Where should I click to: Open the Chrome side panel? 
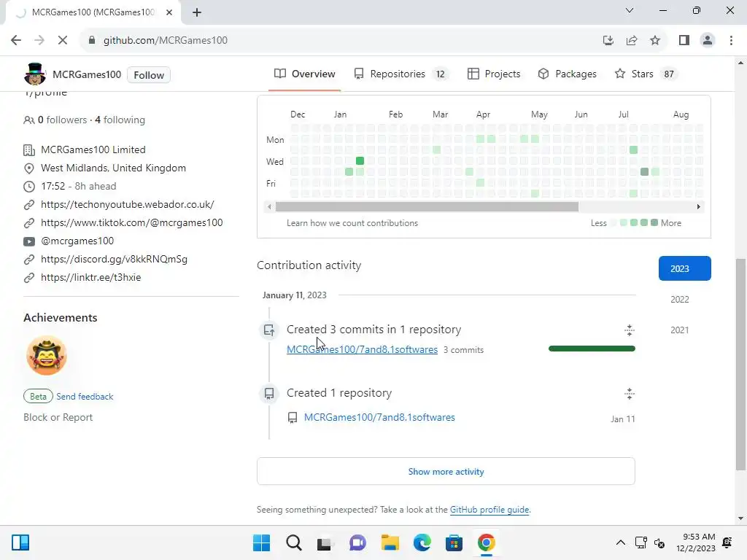pyautogui.click(x=684, y=41)
